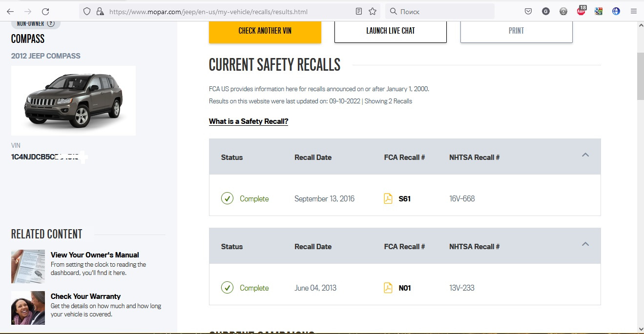The width and height of the screenshot is (644, 334).
Task: Open the Check Your Warranty link
Action: pos(85,296)
